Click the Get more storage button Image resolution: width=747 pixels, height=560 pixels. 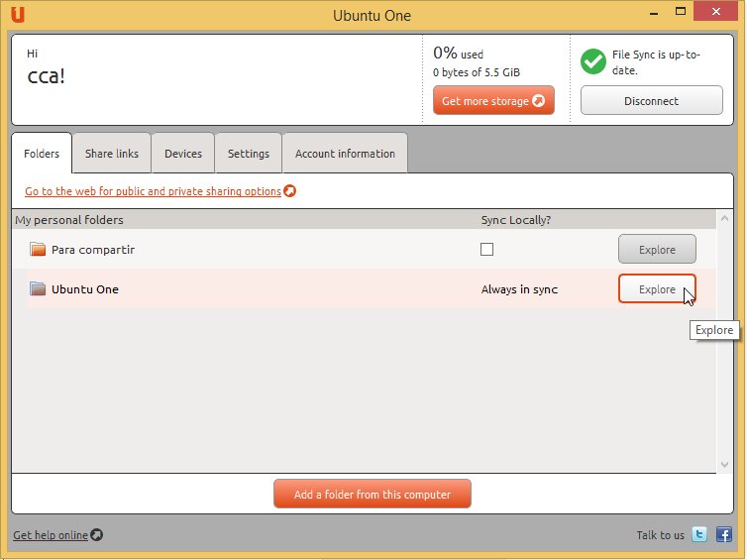click(x=493, y=100)
